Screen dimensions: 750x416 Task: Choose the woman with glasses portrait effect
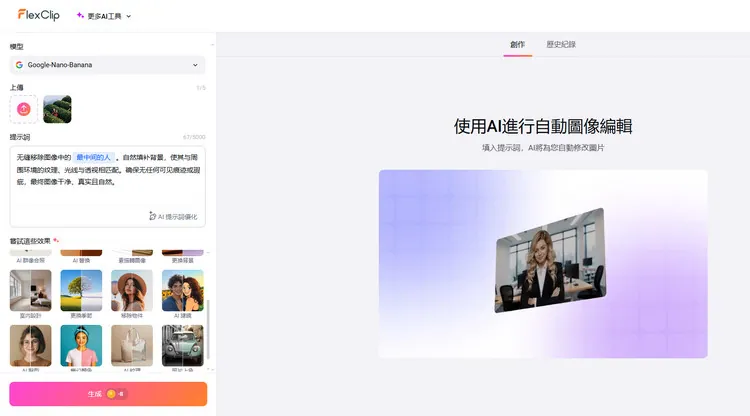pos(31,346)
